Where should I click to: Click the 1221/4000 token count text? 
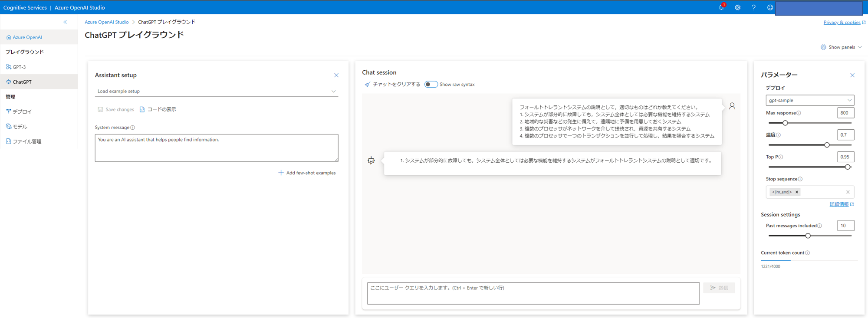tap(770, 266)
